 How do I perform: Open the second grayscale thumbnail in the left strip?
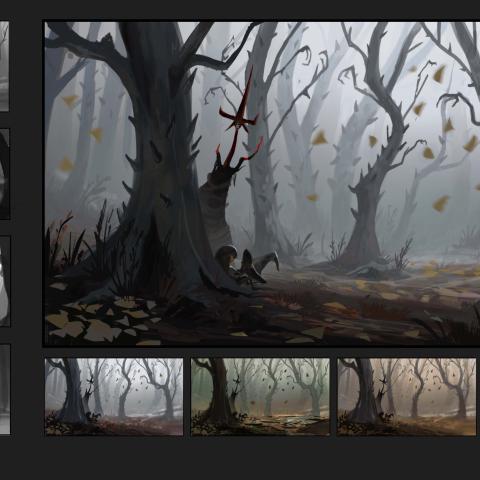pos(5,174)
